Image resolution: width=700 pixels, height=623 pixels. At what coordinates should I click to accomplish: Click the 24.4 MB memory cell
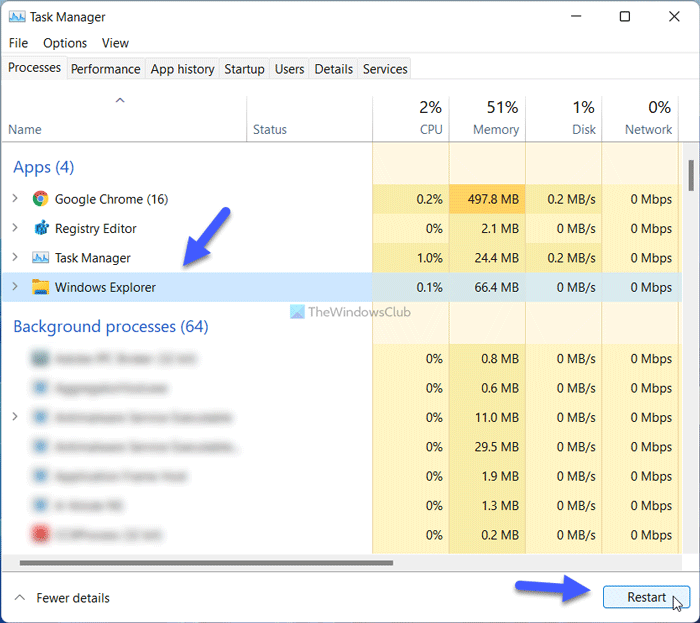tap(487, 258)
